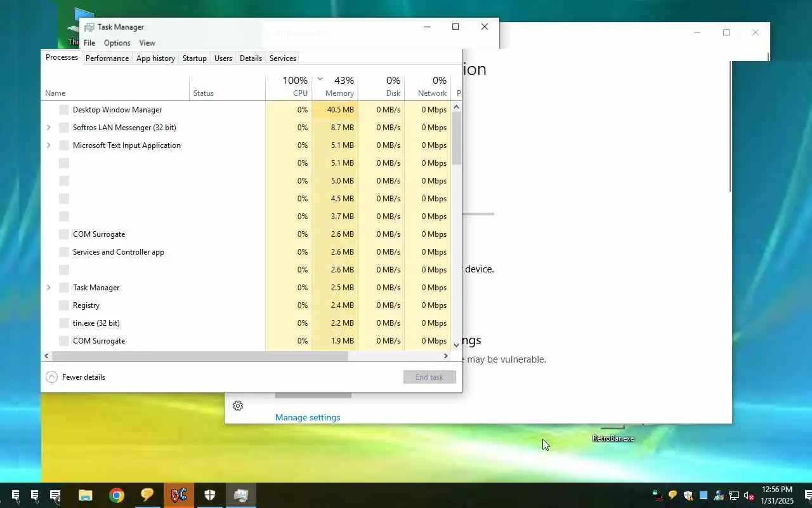Click the taskbar clock showing 12:56 PM
This screenshot has height=508, width=812.
(x=777, y=495)
